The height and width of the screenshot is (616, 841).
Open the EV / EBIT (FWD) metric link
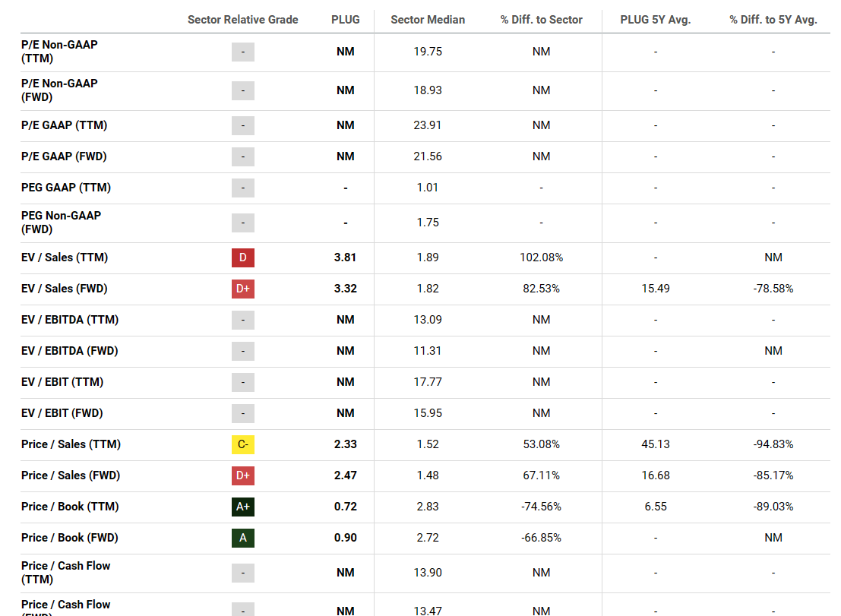tap(62, 413)
